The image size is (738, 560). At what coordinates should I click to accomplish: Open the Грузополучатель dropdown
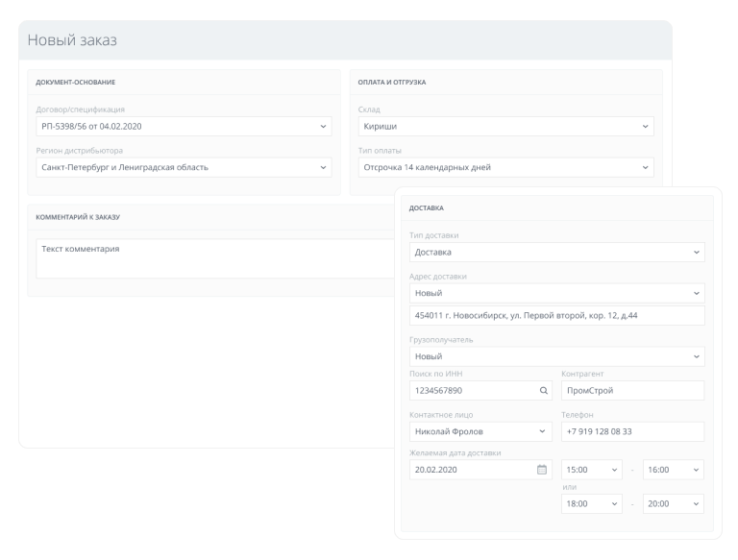coord(557,356)
